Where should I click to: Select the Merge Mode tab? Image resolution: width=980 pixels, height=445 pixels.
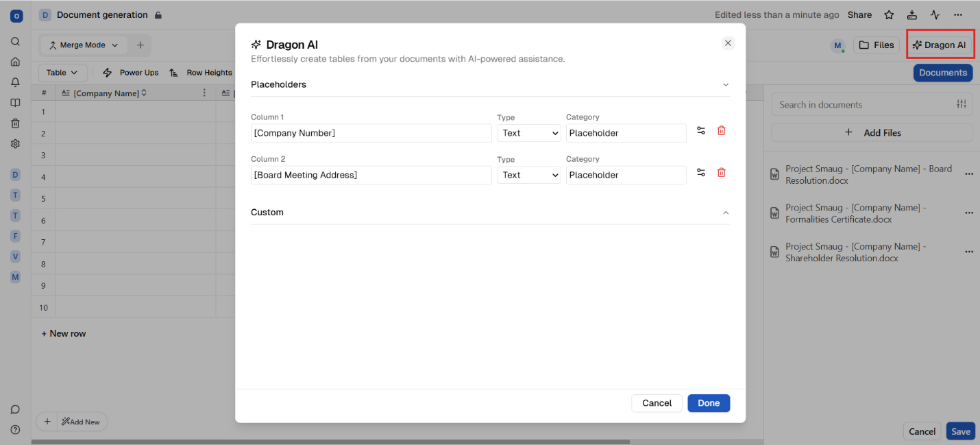point(83,45)
